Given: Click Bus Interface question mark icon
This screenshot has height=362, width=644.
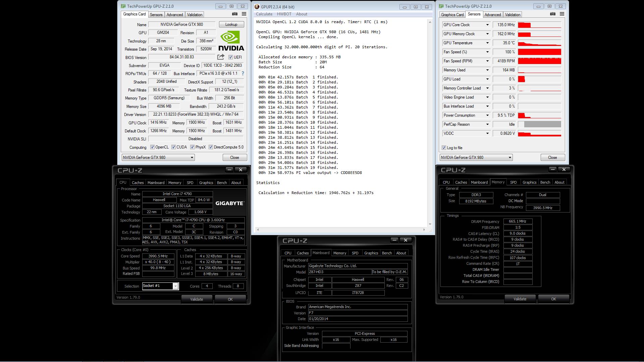Looking at the screenshot, I should pos(243,73).
